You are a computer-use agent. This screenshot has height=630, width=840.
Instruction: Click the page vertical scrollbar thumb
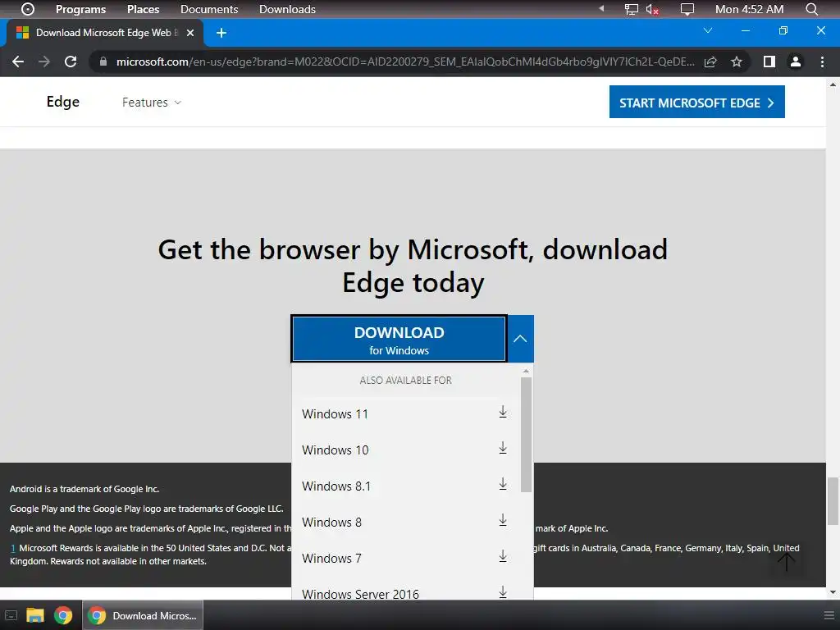(833, 501)
